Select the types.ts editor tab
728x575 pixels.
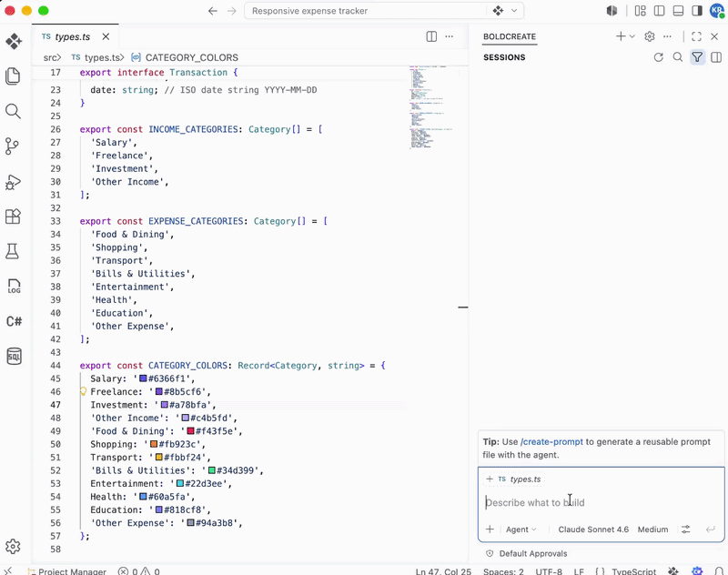(x=73, y=36)
